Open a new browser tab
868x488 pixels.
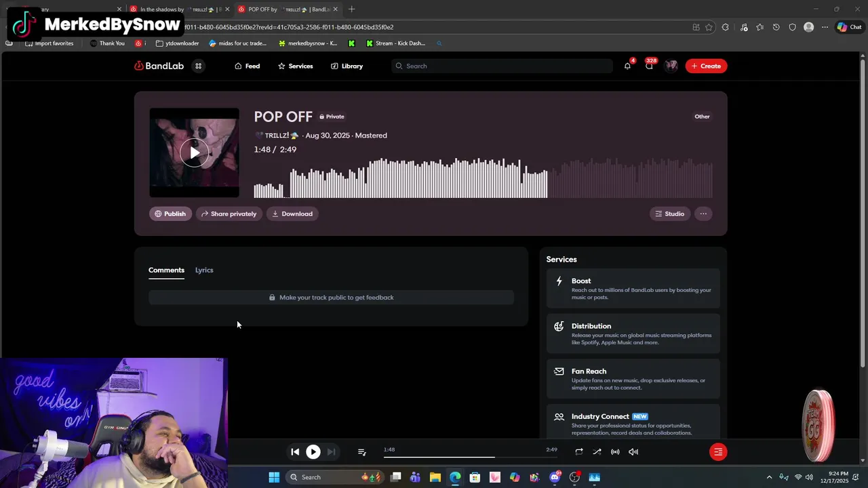(x=351, y=9)
